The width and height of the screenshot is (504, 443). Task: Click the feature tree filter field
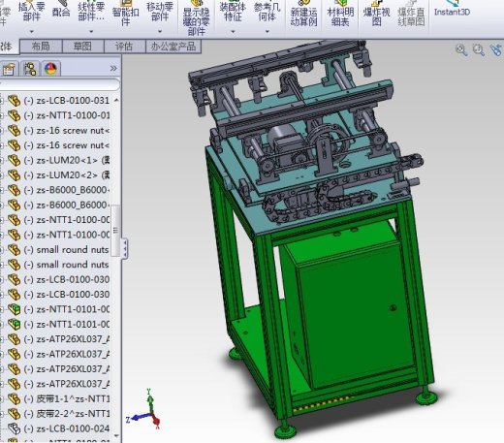point(60,85)
